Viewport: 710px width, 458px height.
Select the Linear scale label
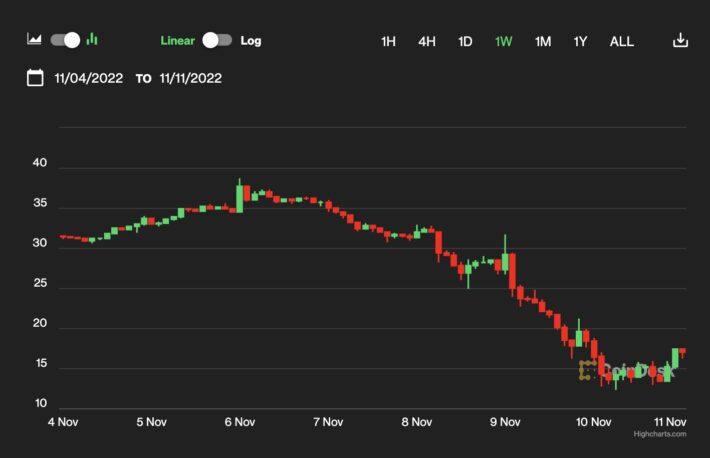pyautogui.click(x=177, y=41)
